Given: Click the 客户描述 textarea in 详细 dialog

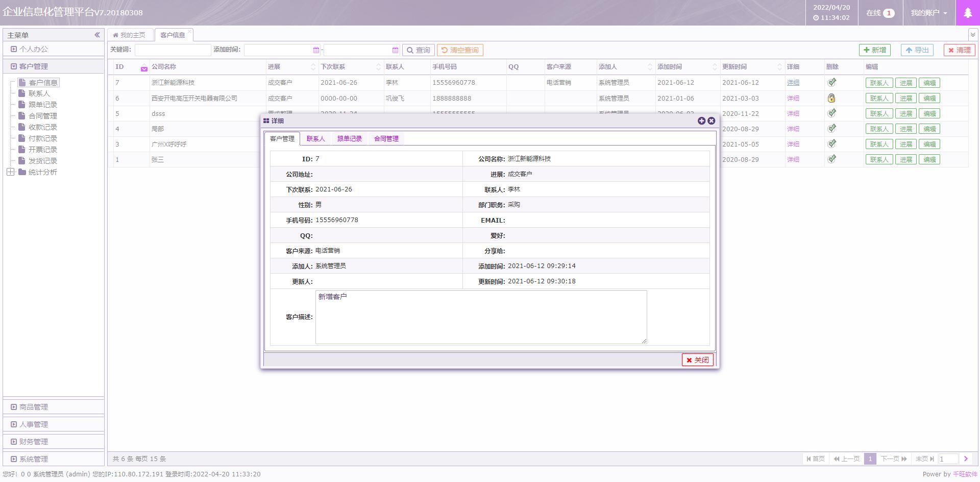Looking at the screenshot, I should 481,317.
